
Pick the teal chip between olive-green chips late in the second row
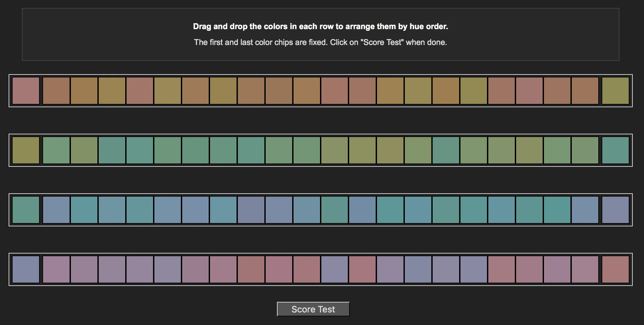point(446,150)
